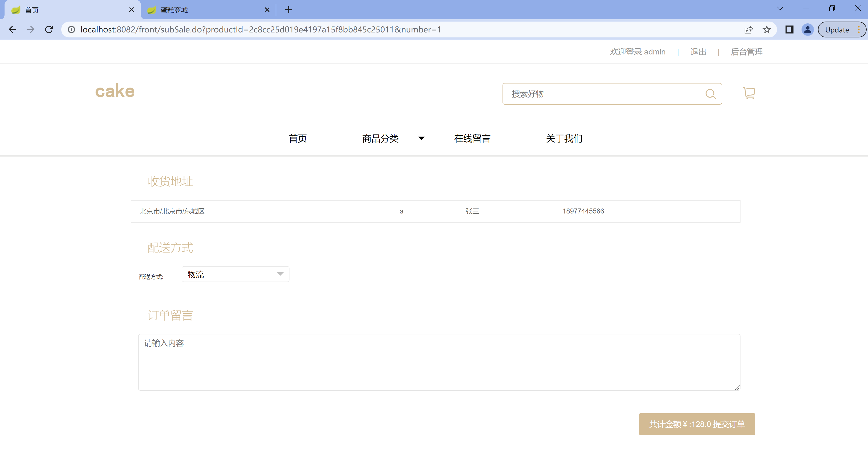Click inside the 请输入内容 order message textarea
868x466 pixels.
pyautogui.click(x=439, y=362)
